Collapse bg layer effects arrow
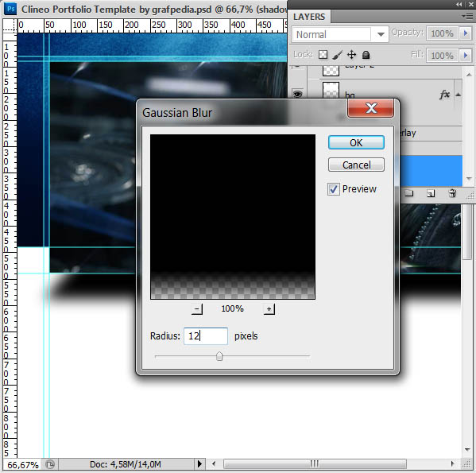Viewport: 476px width, 473px height. pos(459,95)
